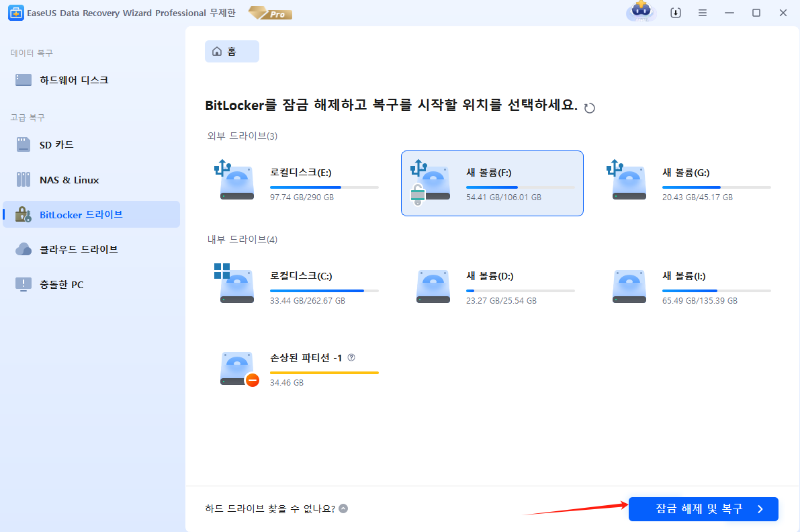
Task: Open the 하드웨어 디스크 sidebar item
Action: click(x=91, y=80)
